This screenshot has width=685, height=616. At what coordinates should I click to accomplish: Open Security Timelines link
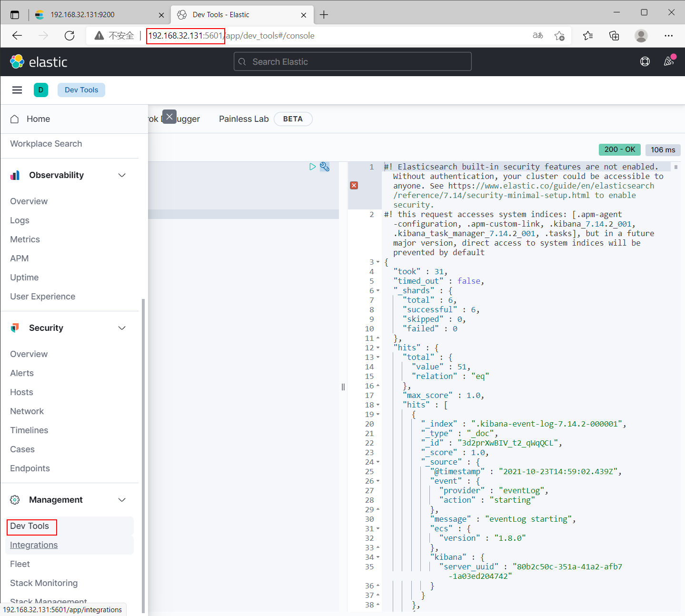point(29,430)
